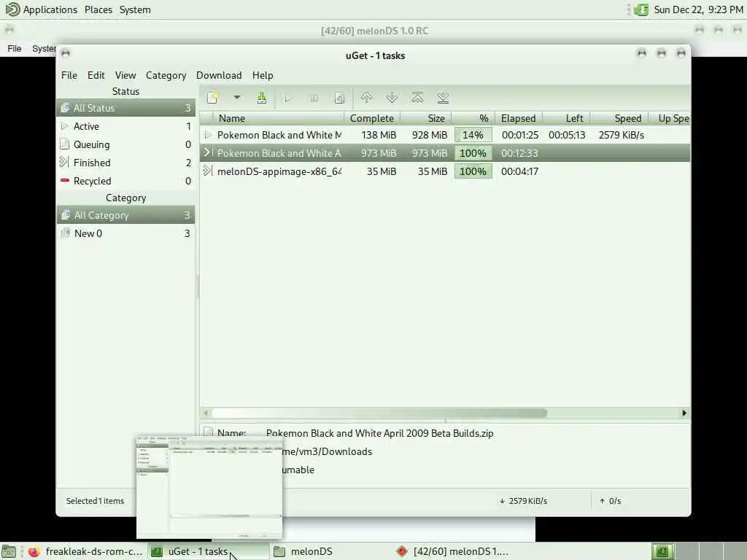Click the file name in the summary pane
747x560 pixels.
click(x=379, y=433)
